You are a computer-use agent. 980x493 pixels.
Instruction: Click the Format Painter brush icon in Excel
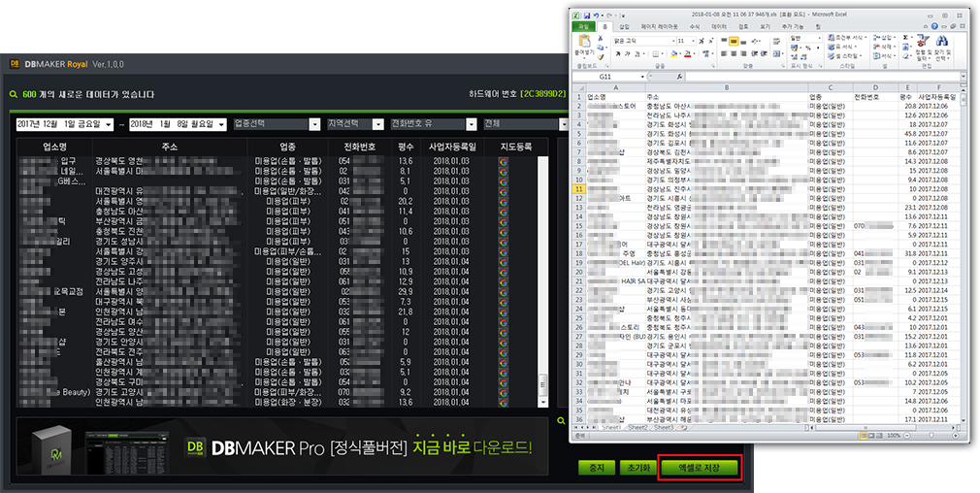pos(600,57)
